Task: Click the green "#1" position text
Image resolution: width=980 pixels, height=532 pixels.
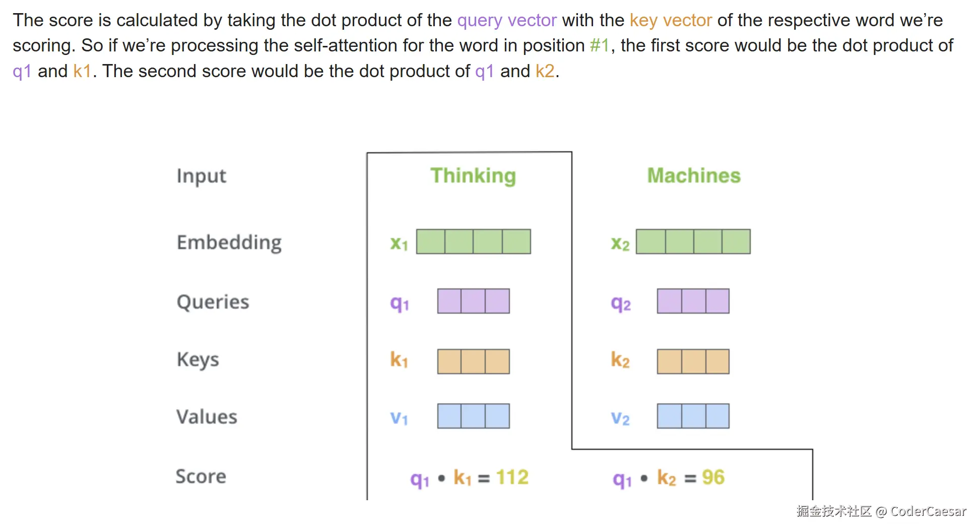Action: coord(599,46)
